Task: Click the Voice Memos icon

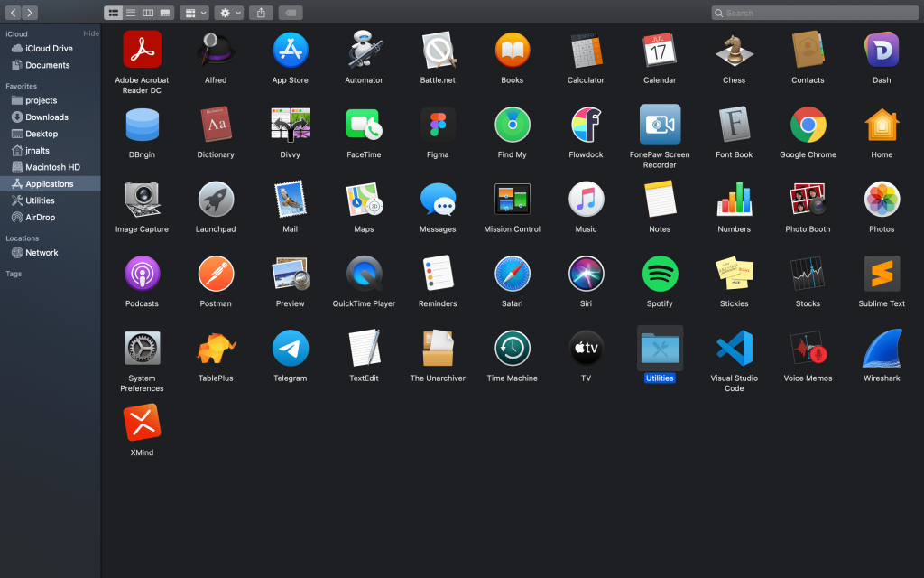Action: point(808,349)
